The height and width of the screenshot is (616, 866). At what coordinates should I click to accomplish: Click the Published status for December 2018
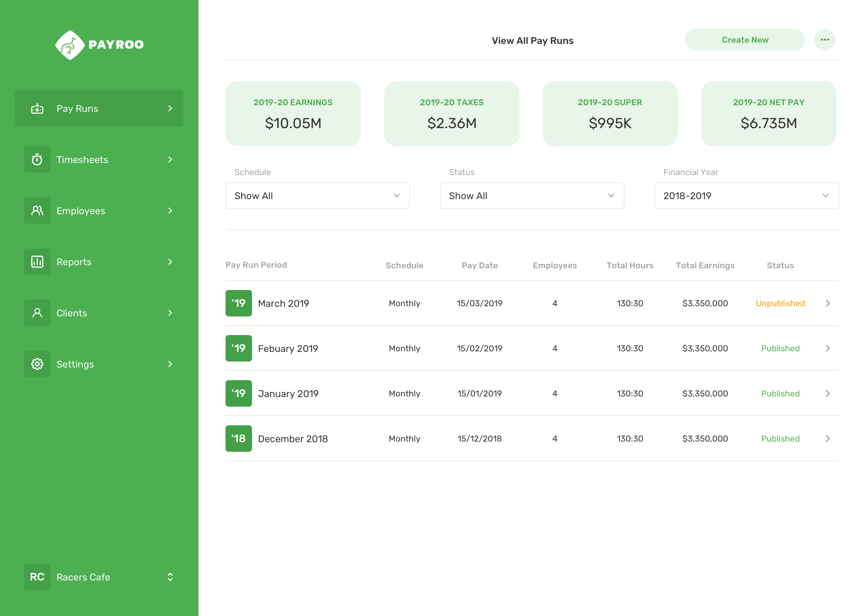(780, 439)
